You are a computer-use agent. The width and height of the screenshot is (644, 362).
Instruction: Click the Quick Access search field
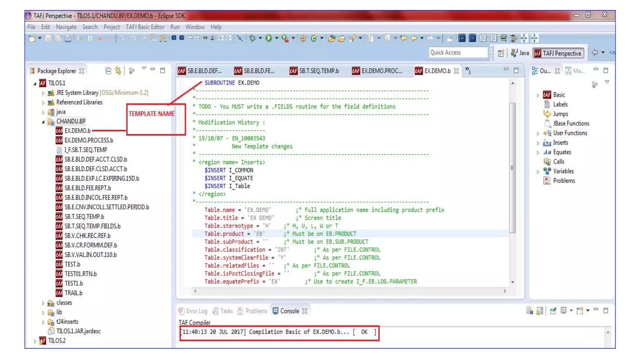tap(458, 52)
